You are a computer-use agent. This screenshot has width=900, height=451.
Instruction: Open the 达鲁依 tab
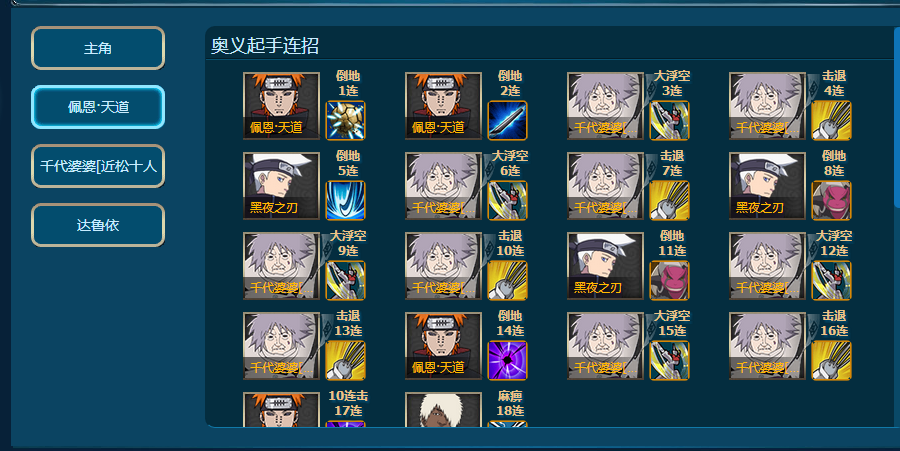(98, 225)
